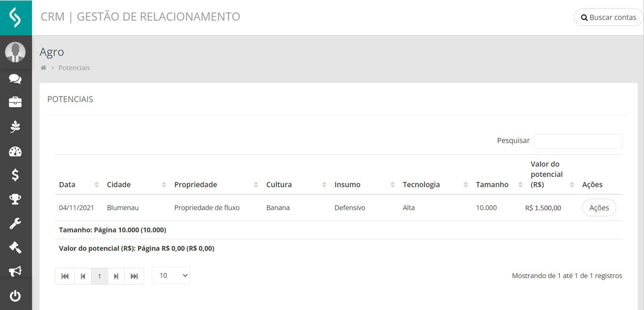
Task: Click the home breadcrumb icon
Action: [x=43, y=68]
